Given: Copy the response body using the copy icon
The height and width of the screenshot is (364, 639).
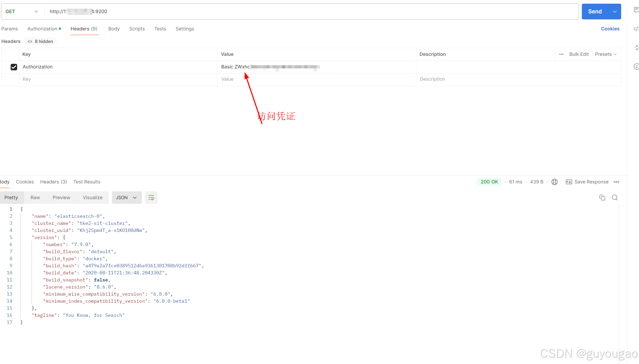Looking at the screenshot, I should point(602,198).
